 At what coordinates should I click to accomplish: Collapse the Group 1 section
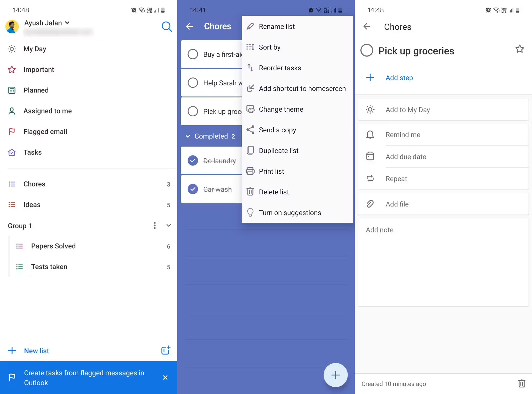click(x=168, y=225)
